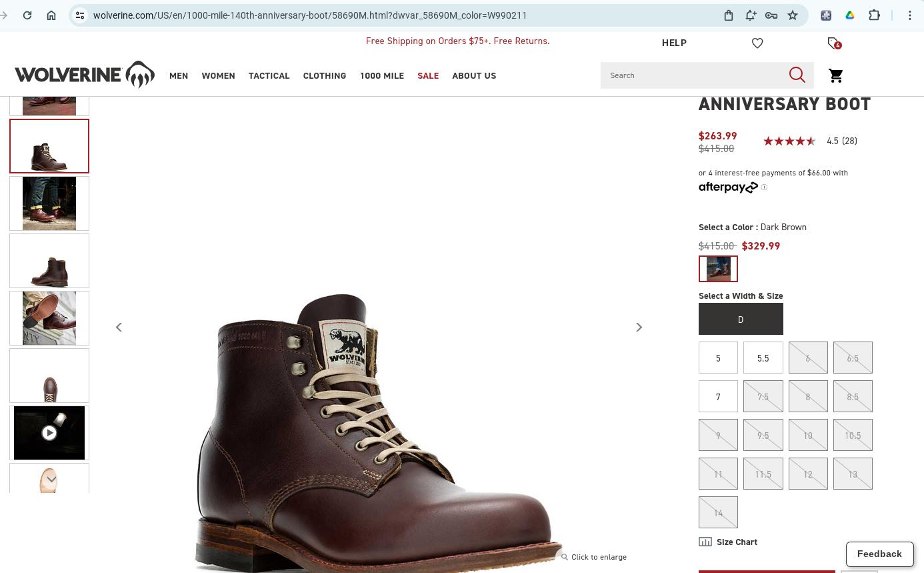Select the sole-up boot lifestyle thumbnail
This screenshot has width=924, height=573.
[x=49, y=318]
